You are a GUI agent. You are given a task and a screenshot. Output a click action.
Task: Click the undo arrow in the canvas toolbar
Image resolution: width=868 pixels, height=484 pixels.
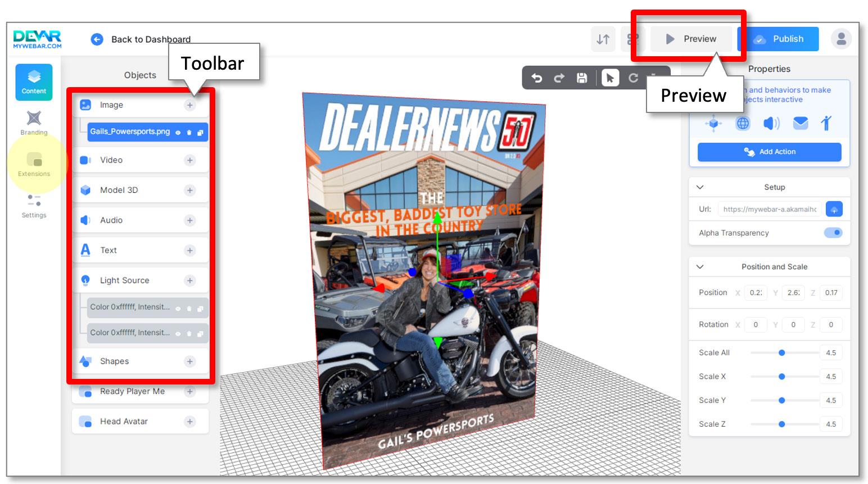[537, 78]
